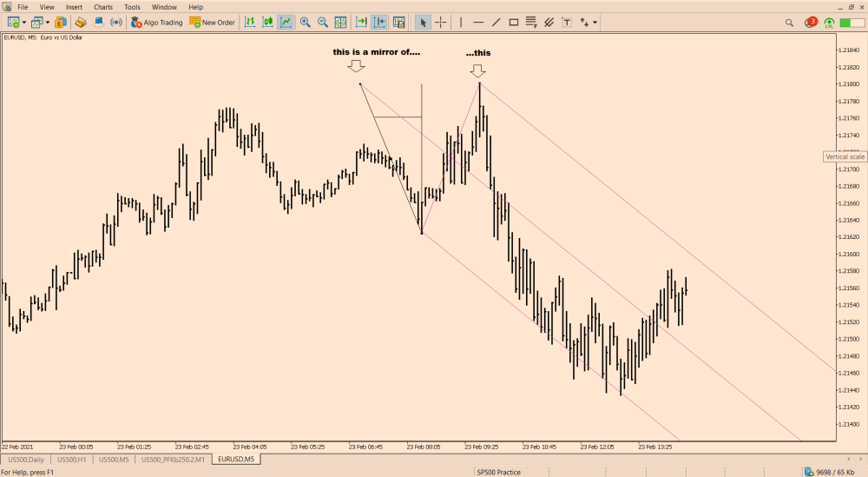Open the Insert menu
The image size is (868, 477).
[x=74, y=7]
